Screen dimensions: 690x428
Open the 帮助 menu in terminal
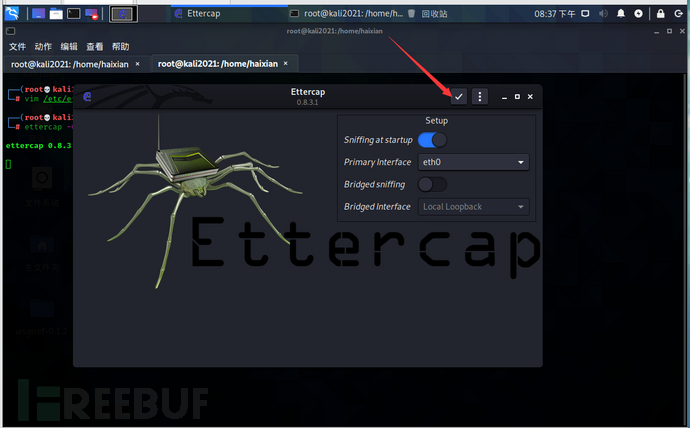(121, 47)
